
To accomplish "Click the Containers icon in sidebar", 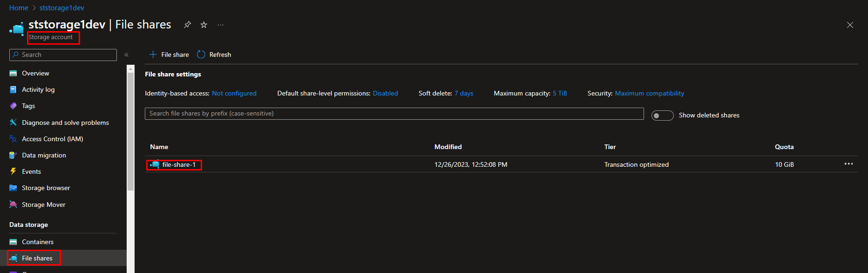I will point(13,242).
